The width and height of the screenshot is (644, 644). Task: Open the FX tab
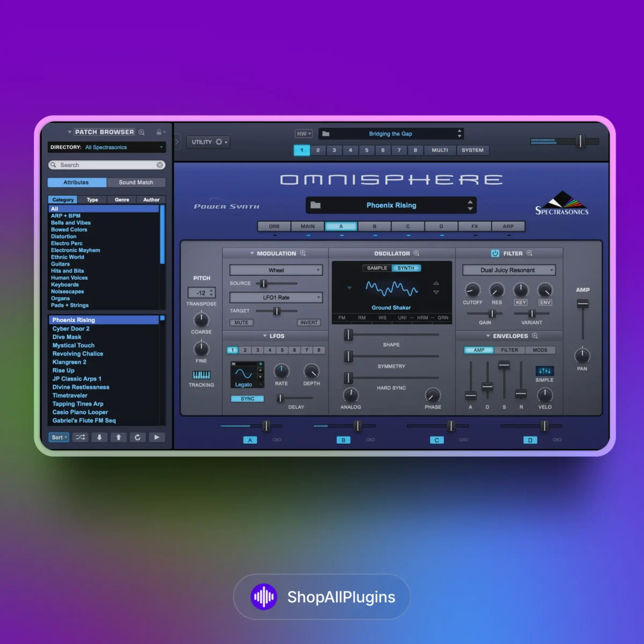(x=475, y=226)
